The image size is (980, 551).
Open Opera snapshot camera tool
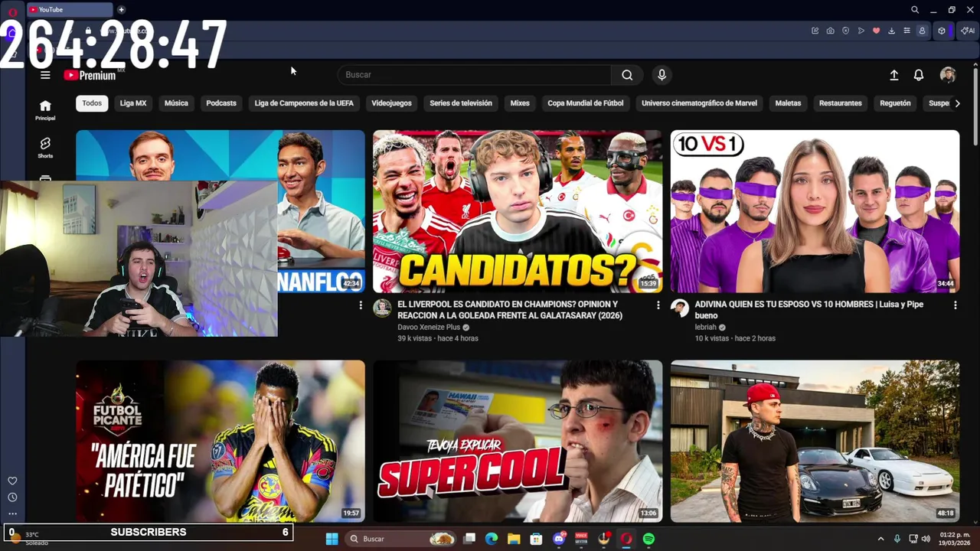pos(831,31)
